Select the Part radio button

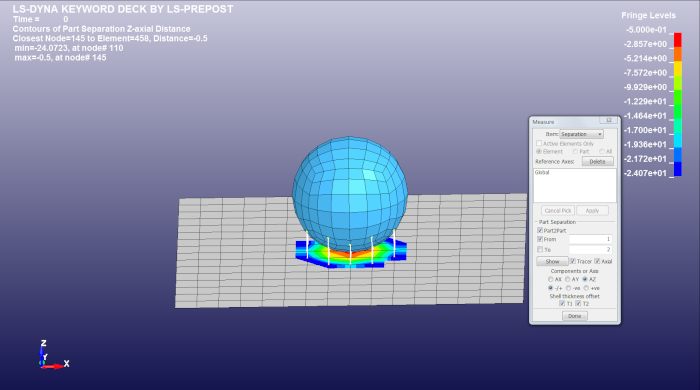[x=575, y=152]
